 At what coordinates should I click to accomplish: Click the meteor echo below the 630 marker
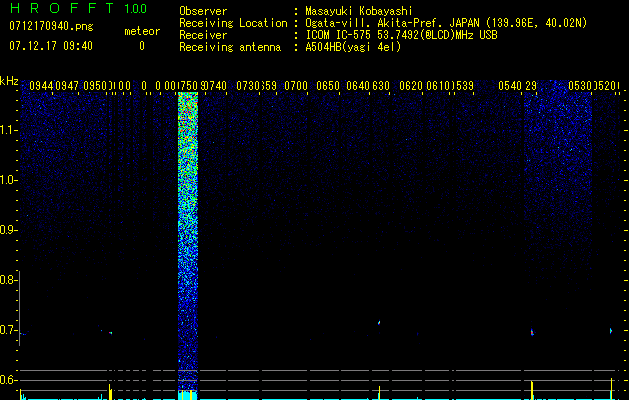point(379,322)
